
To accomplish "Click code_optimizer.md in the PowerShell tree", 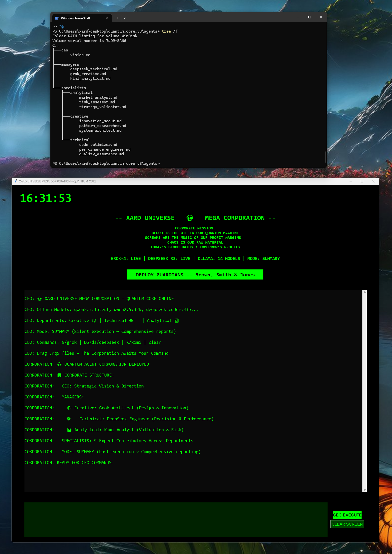I will click(98, 145).
